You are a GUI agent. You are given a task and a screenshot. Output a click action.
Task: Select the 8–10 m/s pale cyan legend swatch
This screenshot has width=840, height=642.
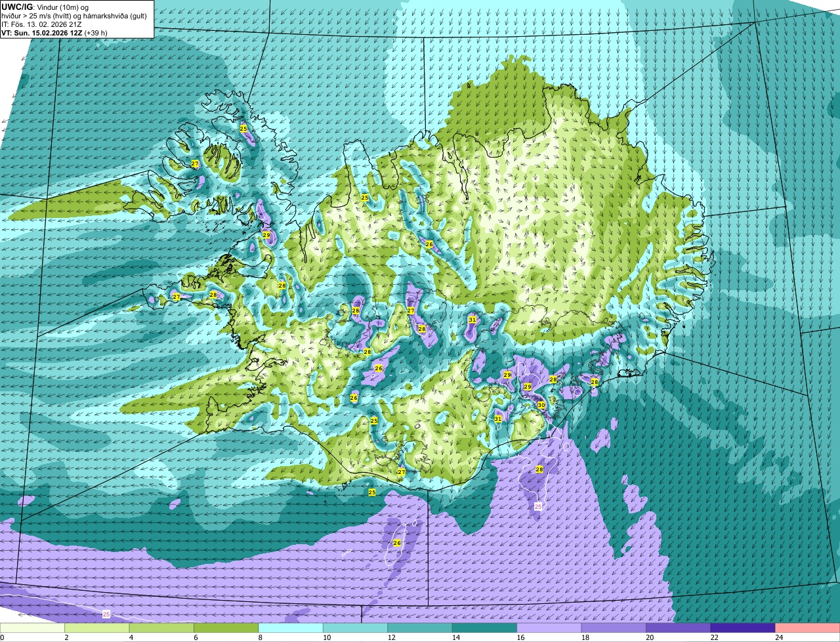(291, 628)
